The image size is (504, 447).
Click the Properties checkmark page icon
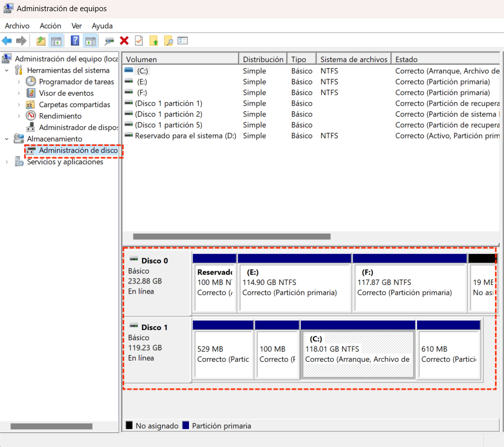139,41
